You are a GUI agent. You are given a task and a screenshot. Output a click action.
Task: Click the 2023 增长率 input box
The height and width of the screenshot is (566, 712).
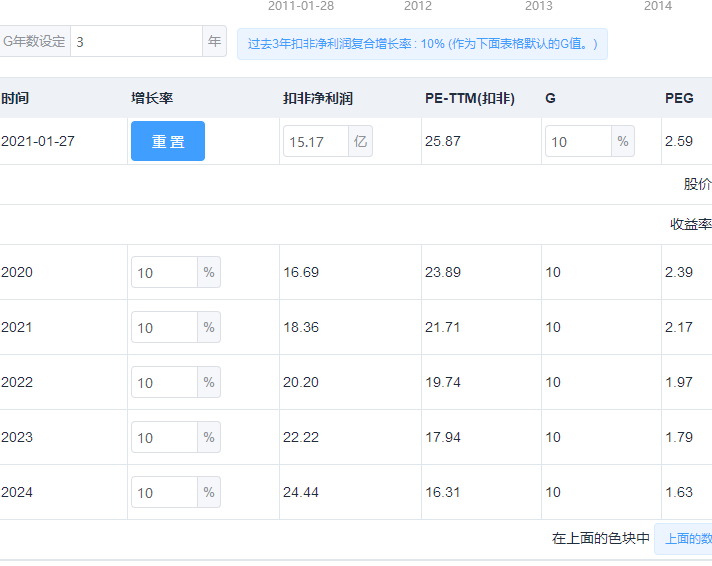click(x=164, y=438)
